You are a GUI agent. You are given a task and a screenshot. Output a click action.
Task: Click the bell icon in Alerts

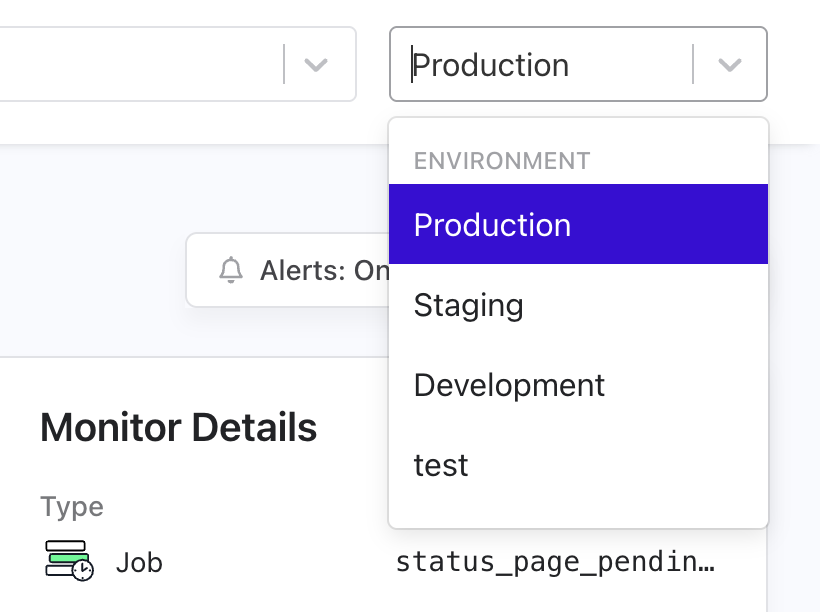[x=231, y=270]
